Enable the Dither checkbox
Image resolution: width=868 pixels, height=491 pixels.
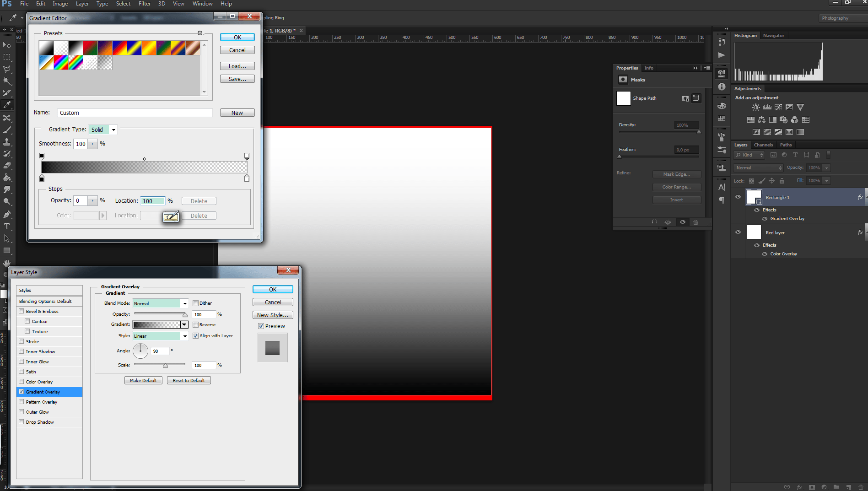[195, 303]
